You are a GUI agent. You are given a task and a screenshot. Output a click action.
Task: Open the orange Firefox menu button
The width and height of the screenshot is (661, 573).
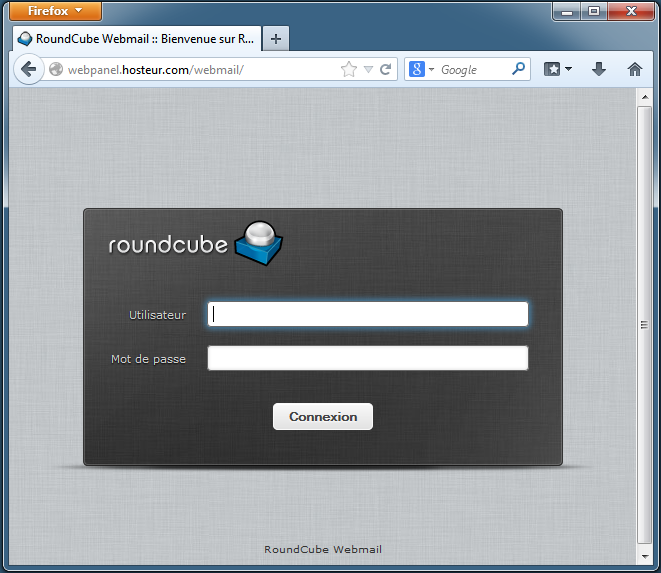pos(55,11)
